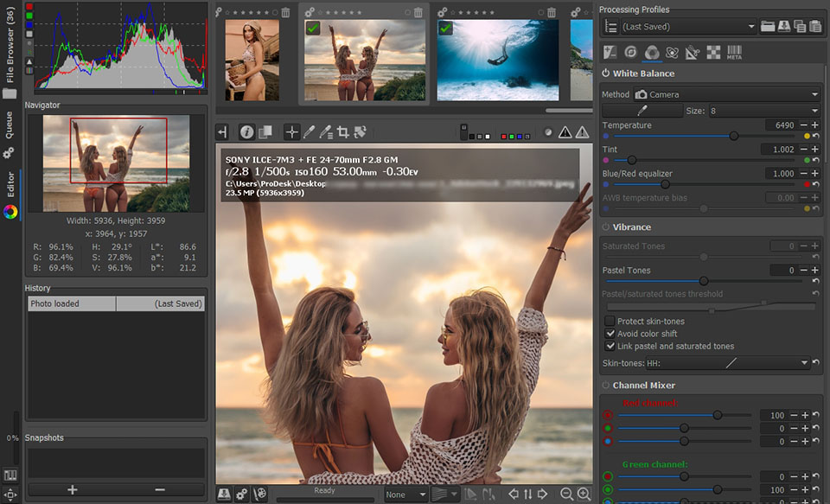
Task: Toggle the red channel preview square
Action: pyautogui.click(x=503, y=137)
